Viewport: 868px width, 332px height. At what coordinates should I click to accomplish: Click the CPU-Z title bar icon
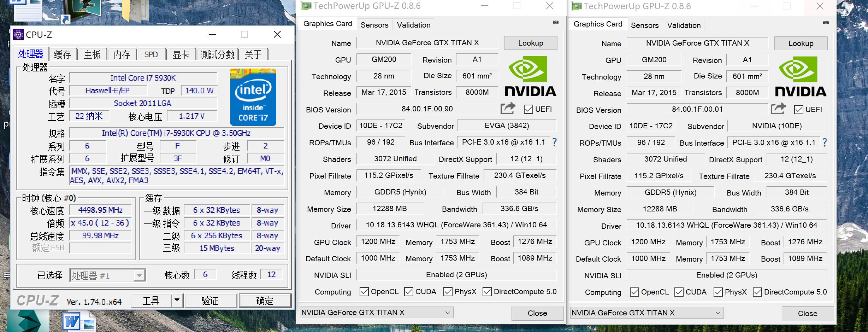[x=18, y=35]
